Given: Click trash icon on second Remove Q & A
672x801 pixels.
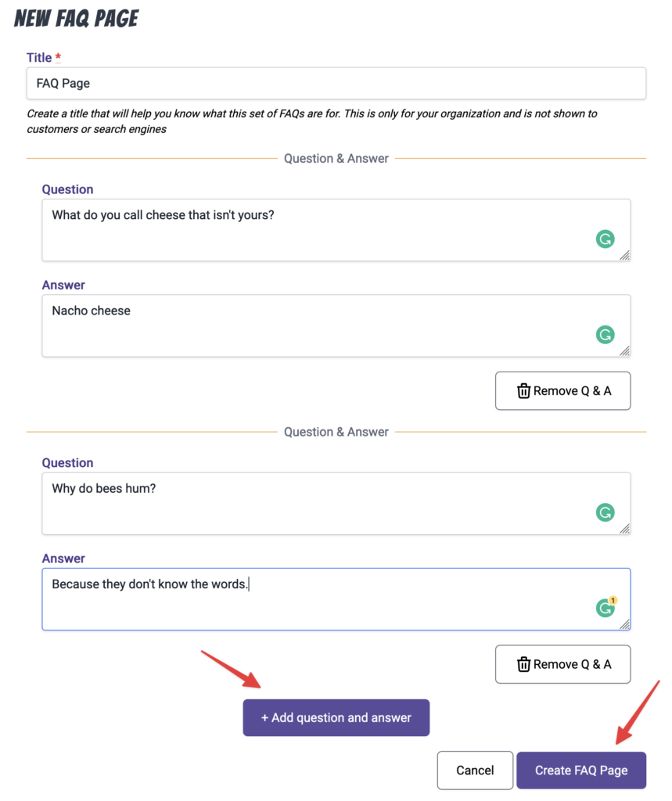Looking at the screenshot, I should click(523, 664).
